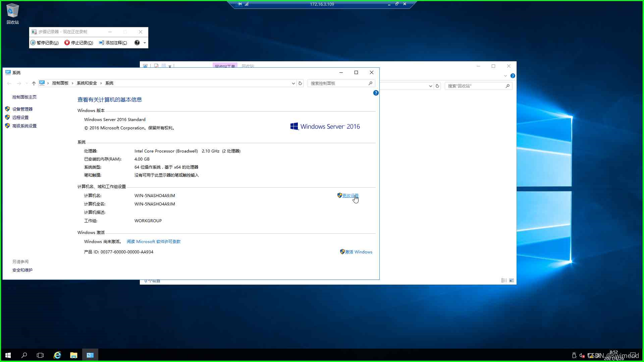Click product ID 00377-60000-00000-AA934
The width and height of the screenshot is (644, 362).
pyautogui.click(x=127, y=252)
